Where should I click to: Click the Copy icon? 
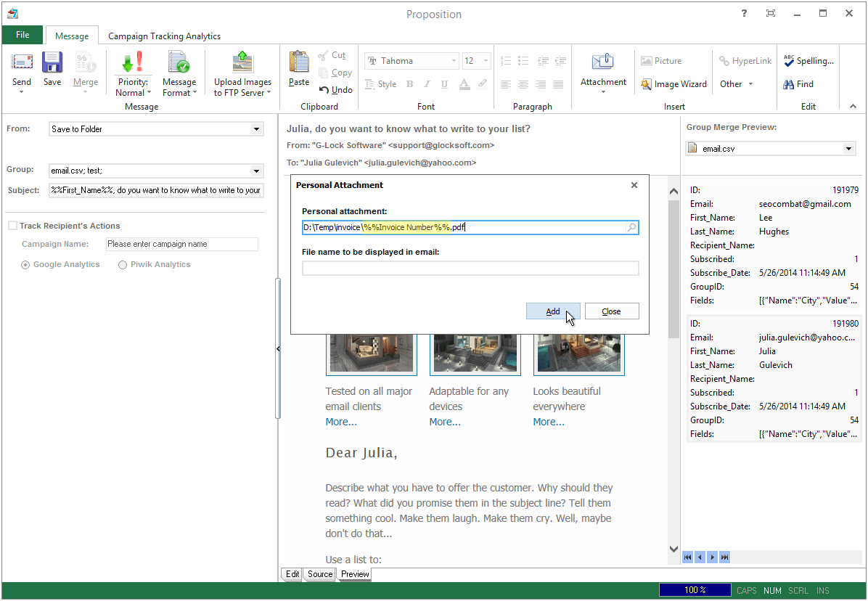click(323, 73)
